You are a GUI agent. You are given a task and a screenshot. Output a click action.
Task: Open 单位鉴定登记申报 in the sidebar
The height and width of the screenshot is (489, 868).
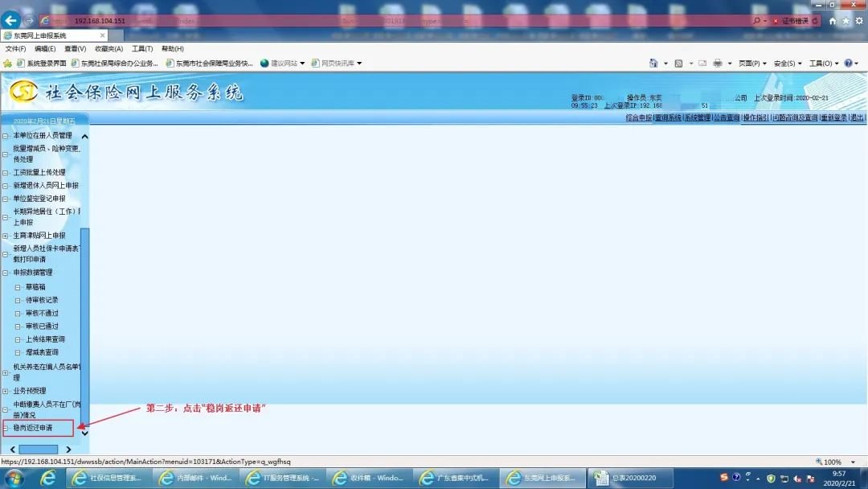tap(39, 199)
